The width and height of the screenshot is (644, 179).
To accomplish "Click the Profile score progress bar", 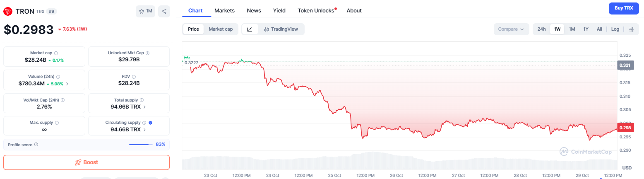I will point(139,145).
